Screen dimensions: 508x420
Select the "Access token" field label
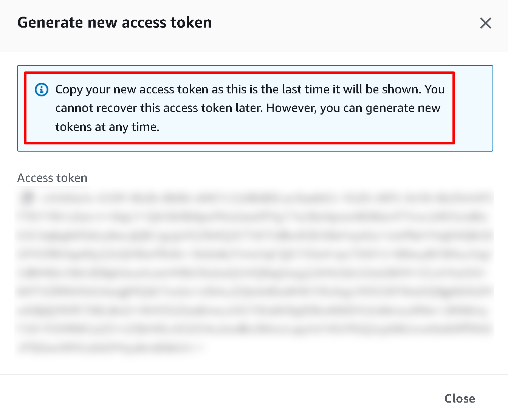click(52, 178)
